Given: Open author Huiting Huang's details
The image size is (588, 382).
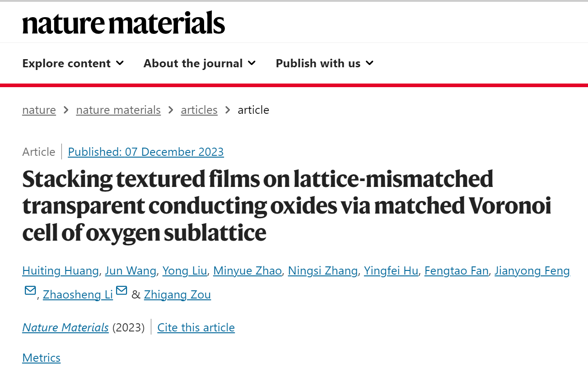Looking at the screenshot, I should coord(61,271).
